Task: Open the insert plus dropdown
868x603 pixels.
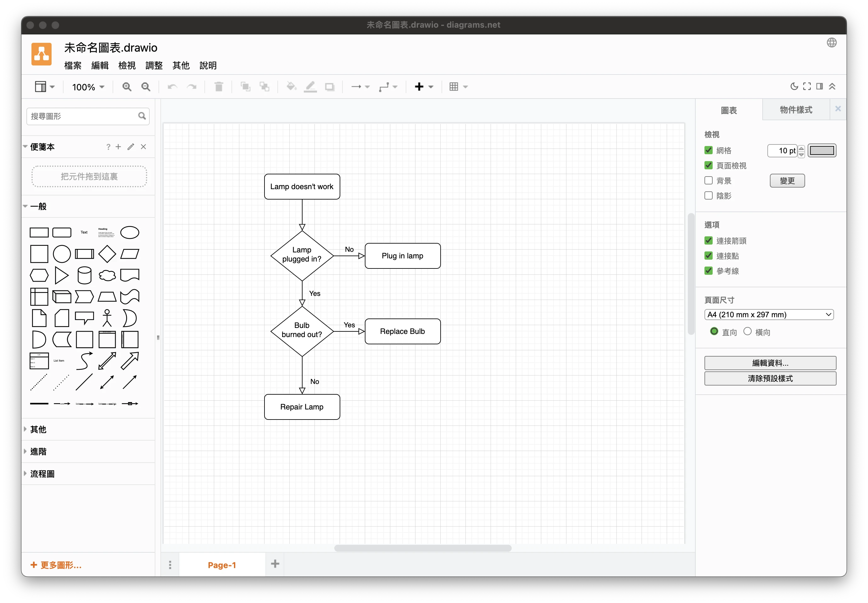Action: pyautogui.click(x=424, y=87)
